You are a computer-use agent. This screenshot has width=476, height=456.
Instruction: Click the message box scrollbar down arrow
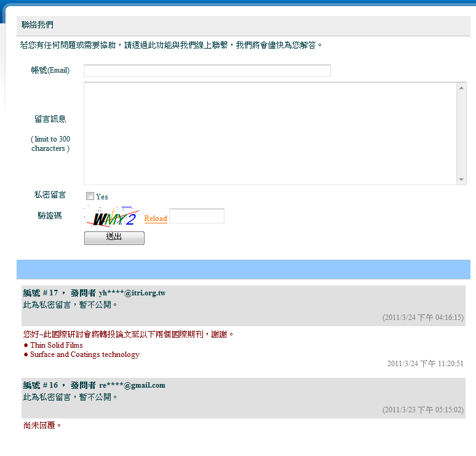coord(461,180)
